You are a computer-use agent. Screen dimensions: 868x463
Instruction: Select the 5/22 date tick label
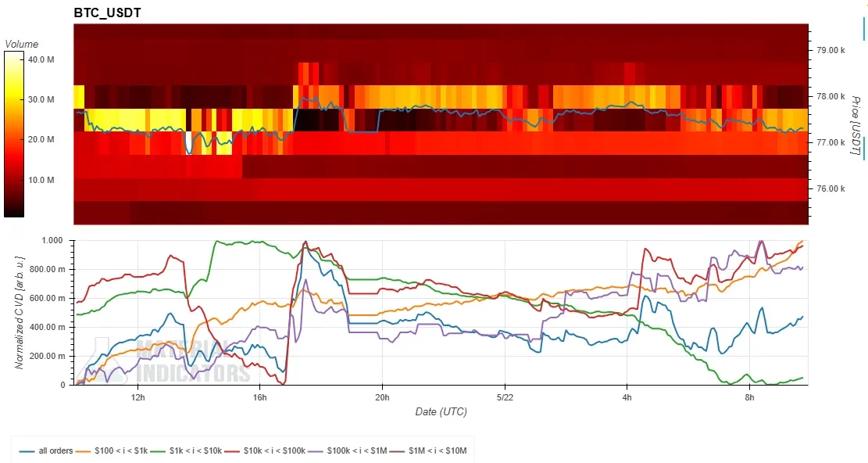[x=505, y=397]
